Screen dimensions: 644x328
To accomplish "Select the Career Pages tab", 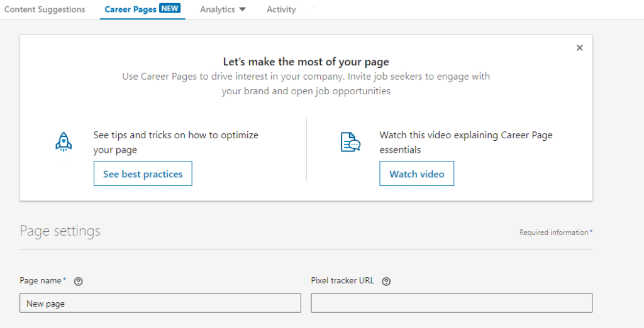I will coord(143,9).
